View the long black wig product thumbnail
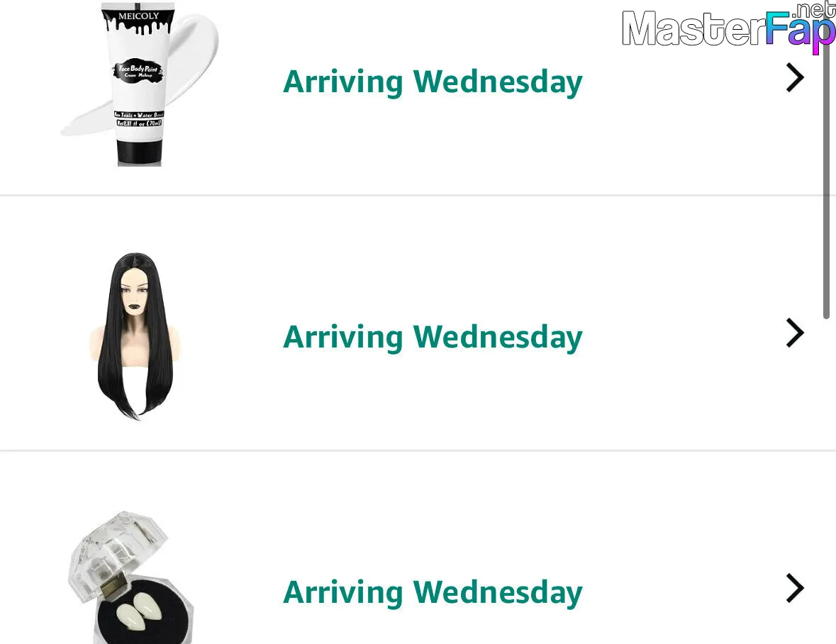Image resolution: width=836 pixels, height=644 pixels. [x=135, y=336]
